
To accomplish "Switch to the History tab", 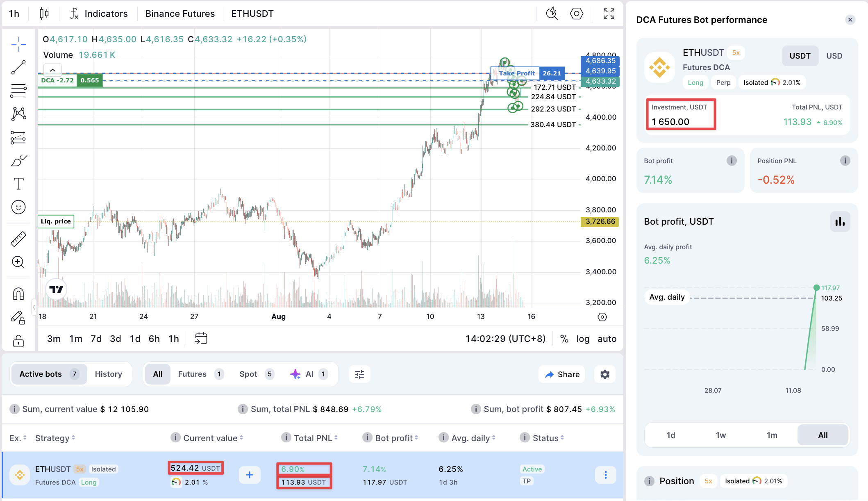I will (x=108, y=374).
